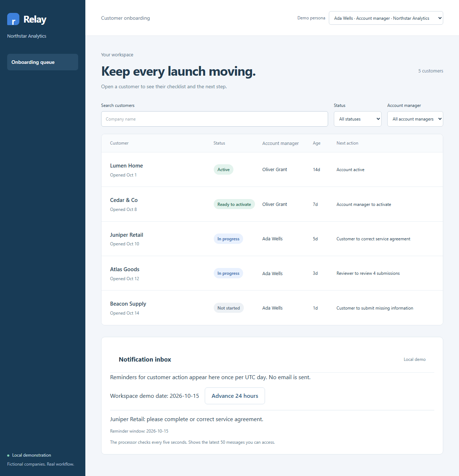Click Atlas Goods' In progress badge
Viewport: 459px width, 476px height.
point(228,273)
